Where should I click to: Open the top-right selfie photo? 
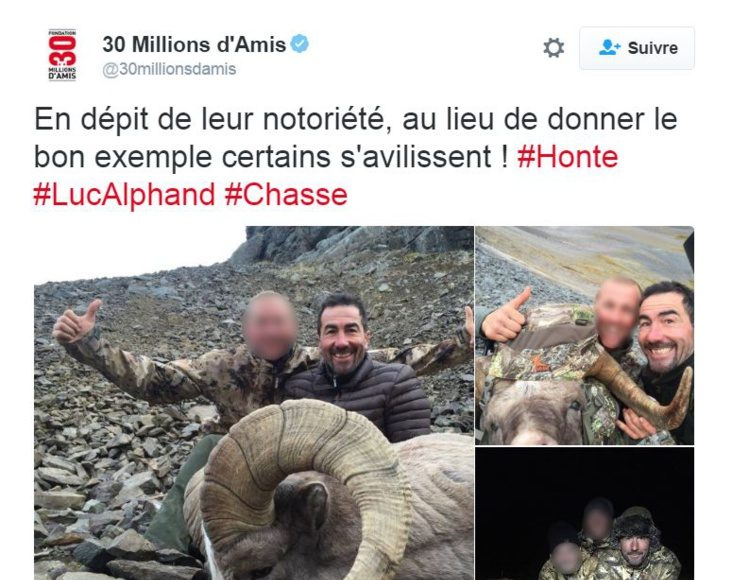tap(584, 335)
